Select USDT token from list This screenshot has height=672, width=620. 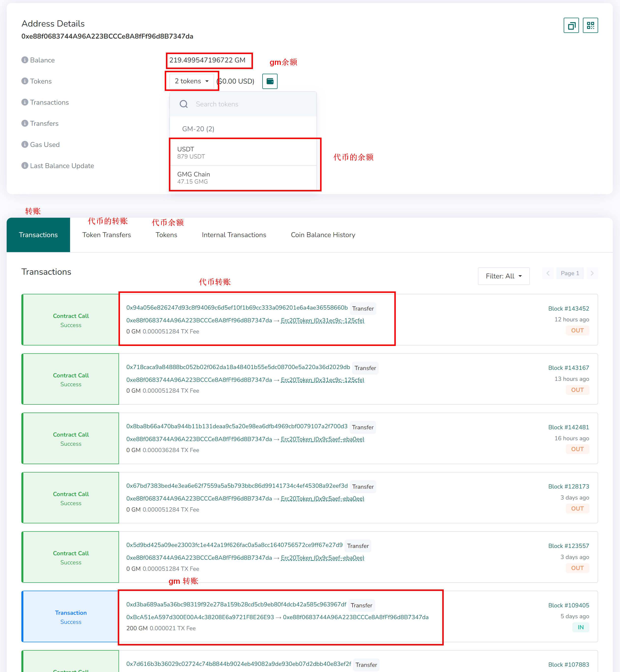coord(243,153)
